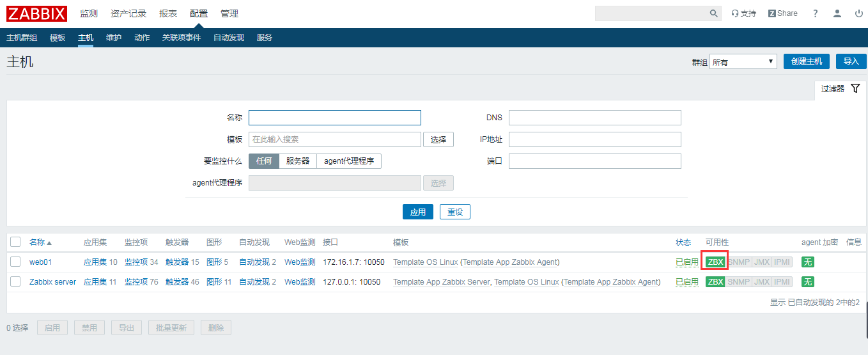Open the help question mark
868x355 pixels.
pyautogui.click(x=815, y=13)
